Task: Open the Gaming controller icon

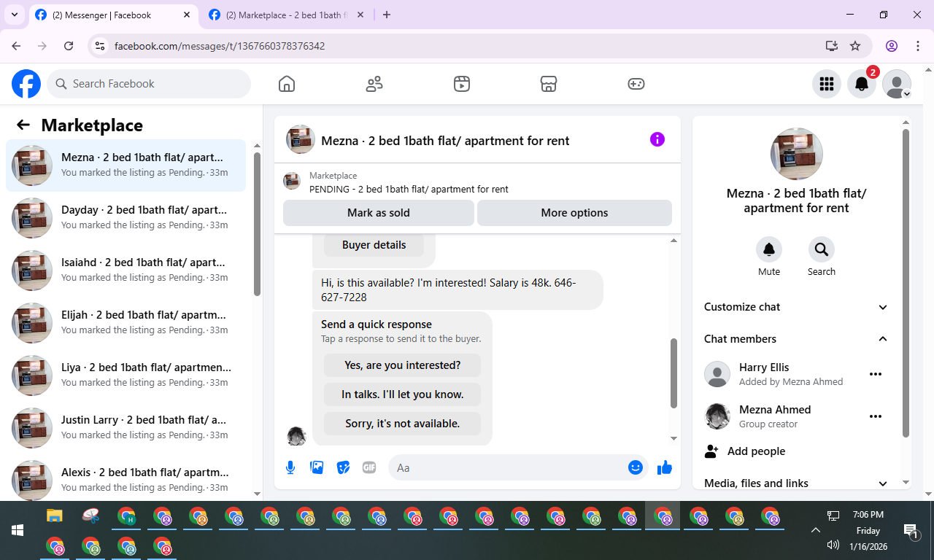Action: (636, 84)
